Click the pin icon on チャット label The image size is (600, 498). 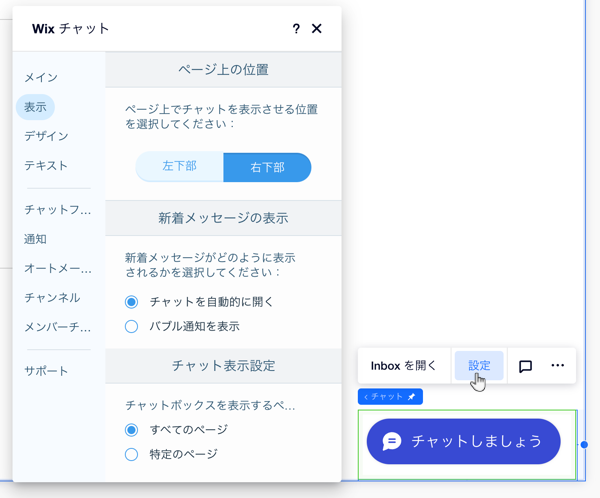tap(412, 397)
